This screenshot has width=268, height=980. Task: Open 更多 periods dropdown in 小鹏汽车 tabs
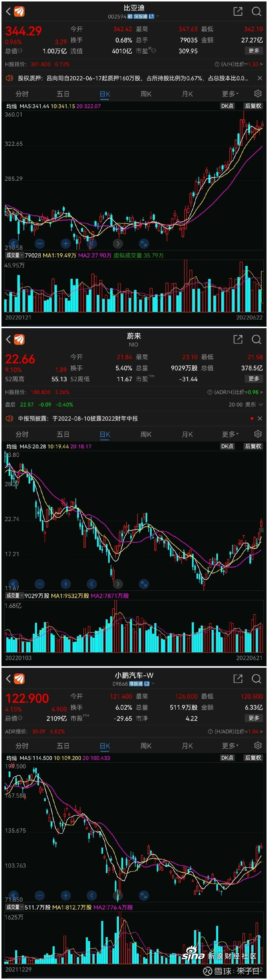click(230, 746)
